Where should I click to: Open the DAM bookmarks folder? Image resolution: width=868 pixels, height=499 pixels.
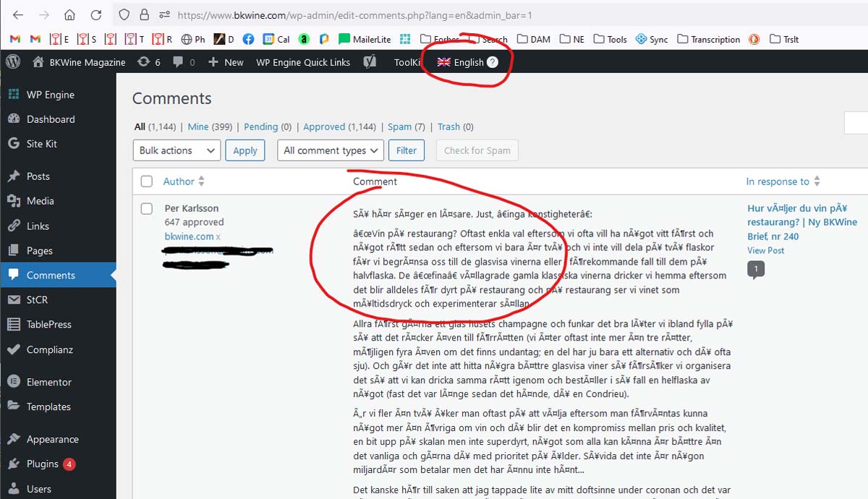coord(535,39)
